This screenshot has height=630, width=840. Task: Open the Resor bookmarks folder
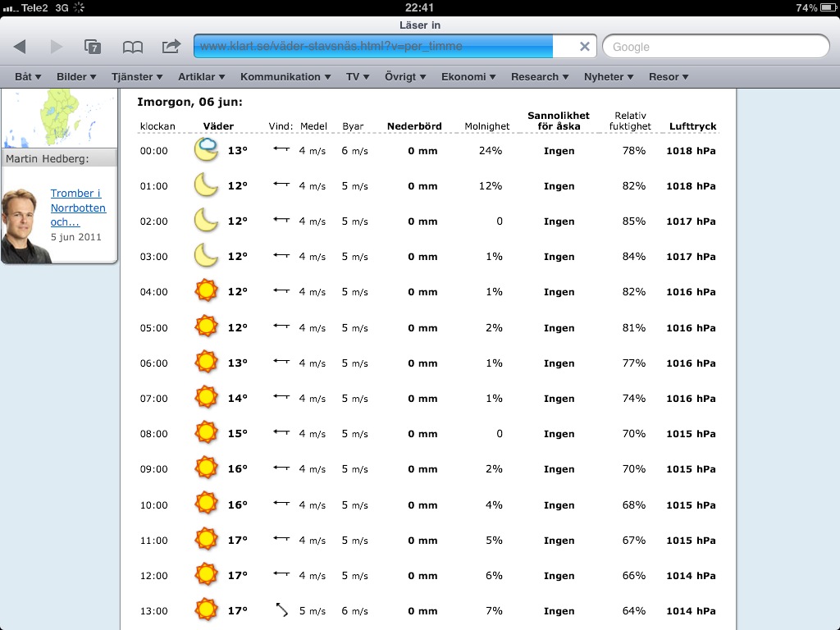(x=669, y=76)
